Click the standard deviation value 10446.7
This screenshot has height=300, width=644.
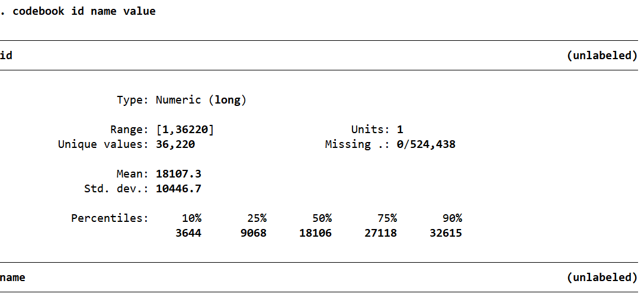click(178, 189)
